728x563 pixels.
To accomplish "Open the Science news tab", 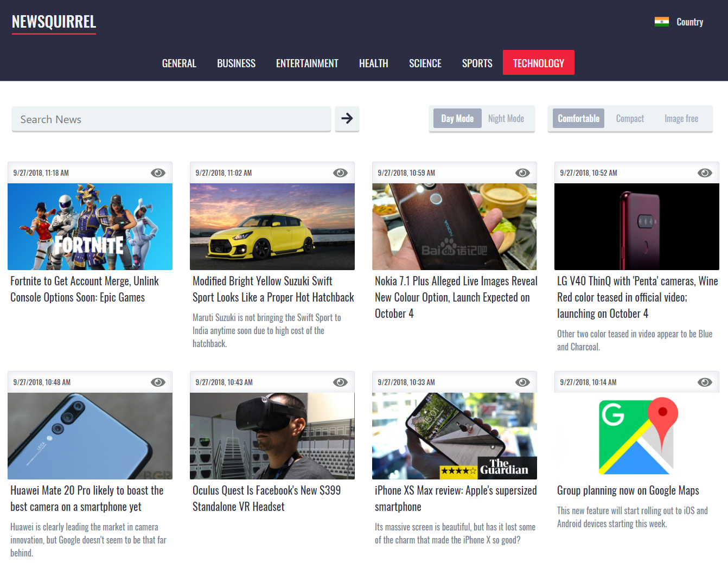I will coord(425,63).
